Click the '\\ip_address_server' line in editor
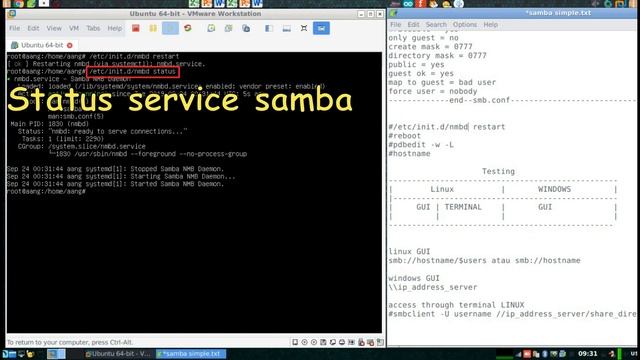Screen dimensions: 640x360 tap(433, 287)
